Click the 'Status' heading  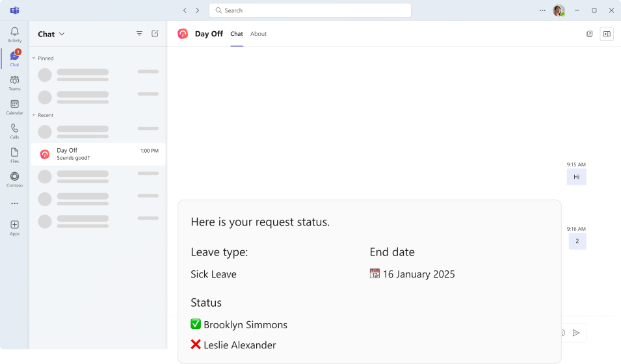click(206, 303)
